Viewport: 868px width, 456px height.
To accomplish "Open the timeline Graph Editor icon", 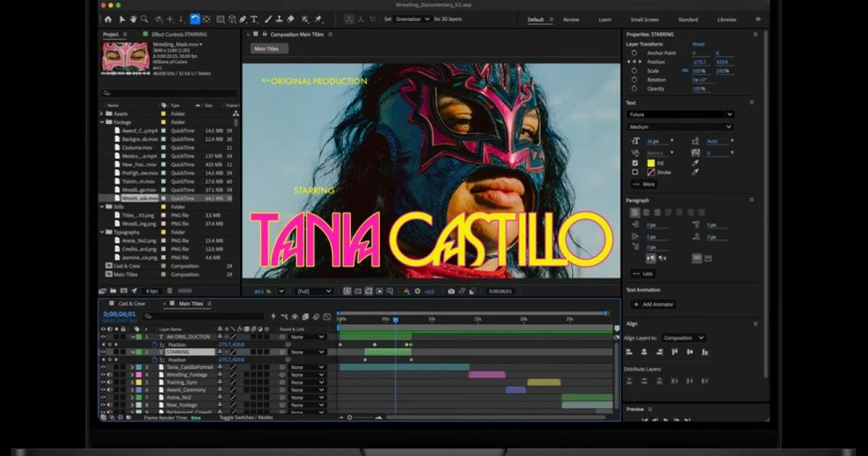I will [x=328, y=316].
